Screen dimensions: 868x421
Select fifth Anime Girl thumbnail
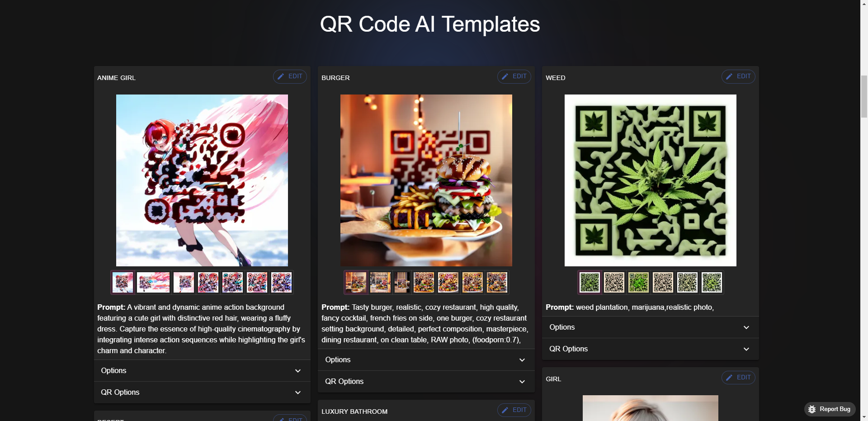pyautogui.click(x=232, y=283)
